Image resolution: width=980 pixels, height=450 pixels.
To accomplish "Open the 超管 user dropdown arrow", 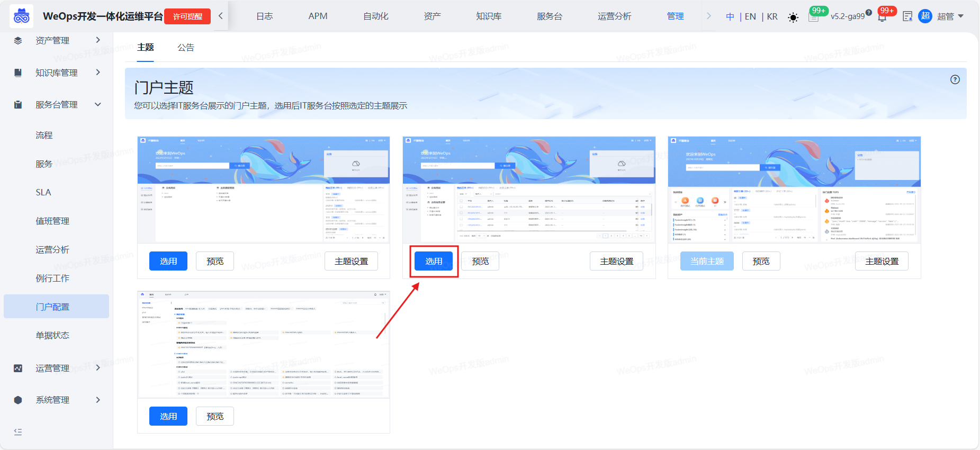I will [x=961, y=16].
